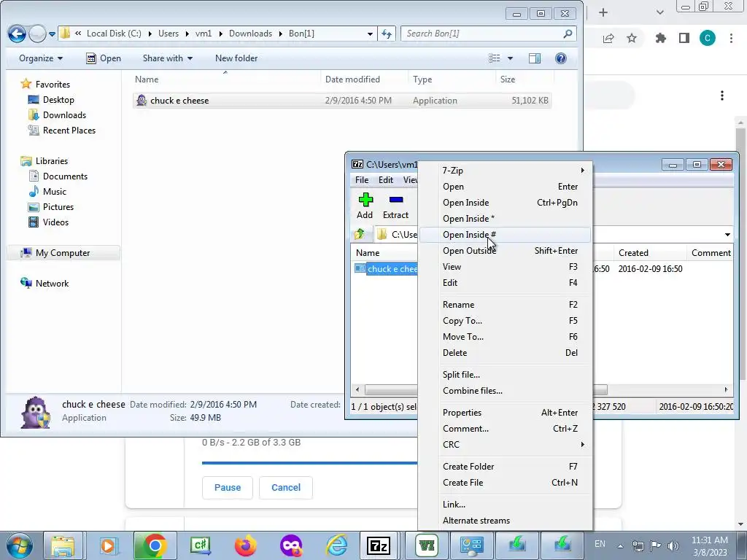Toggle Chrome side panel icon

tap(684, 38)
